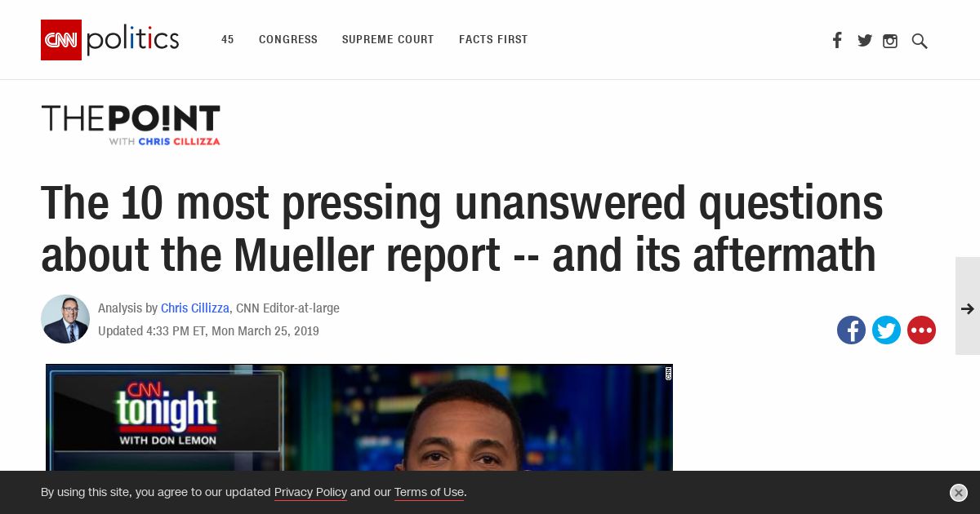The width and height of the screenshot is (980, 514).
Task: Open Chris Cillizza author link
Action: click(x=195, y=308)
